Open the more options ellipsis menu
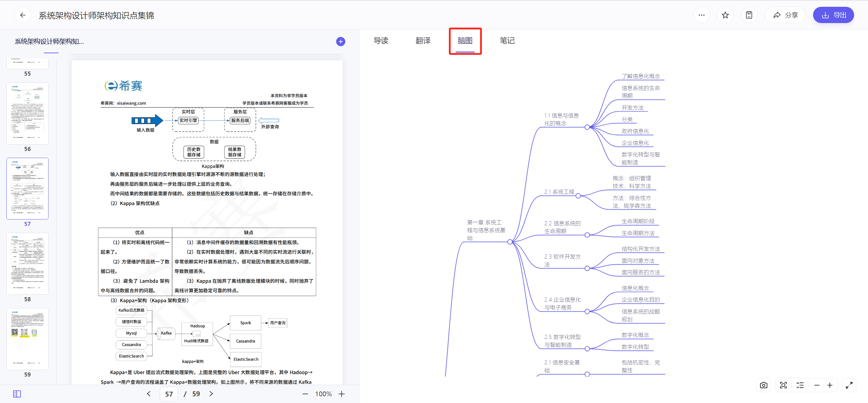This screenshot has width=868, height=403. click(x=701, y=15)
